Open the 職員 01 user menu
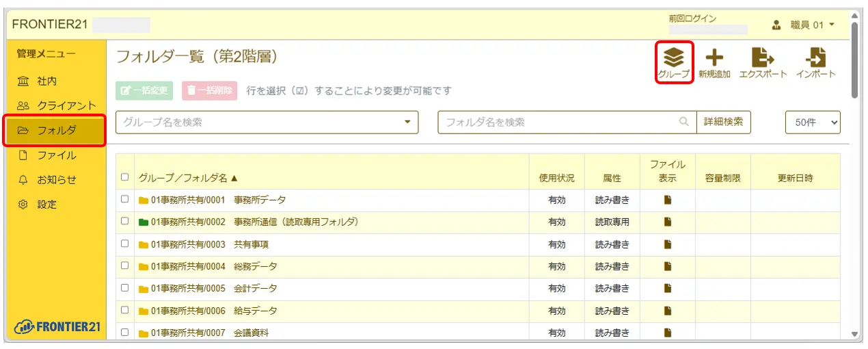 click(x=804, y=25)
